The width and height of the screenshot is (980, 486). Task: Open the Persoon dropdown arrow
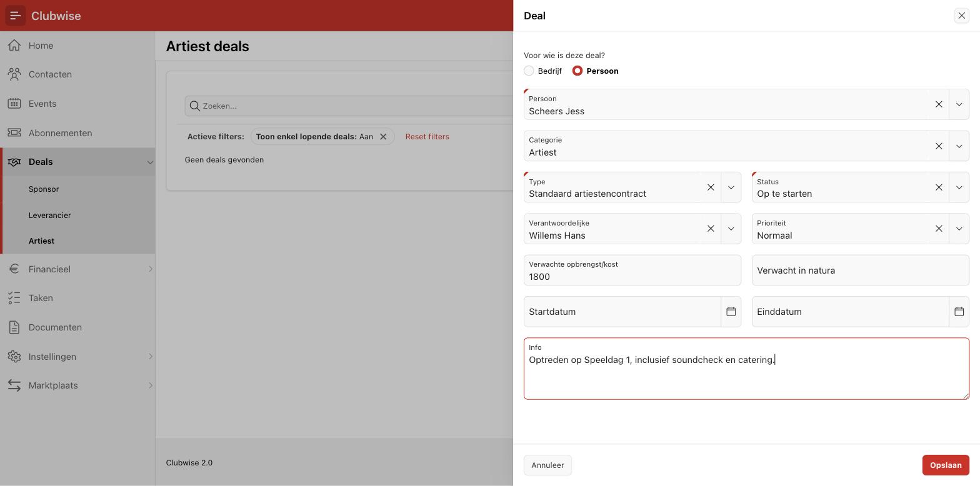coord(959,104)
